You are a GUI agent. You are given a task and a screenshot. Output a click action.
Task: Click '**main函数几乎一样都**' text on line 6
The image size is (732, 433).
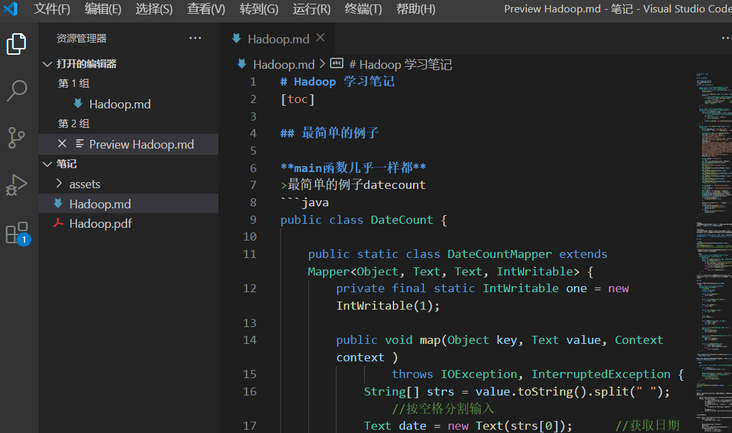pos(353,168)
